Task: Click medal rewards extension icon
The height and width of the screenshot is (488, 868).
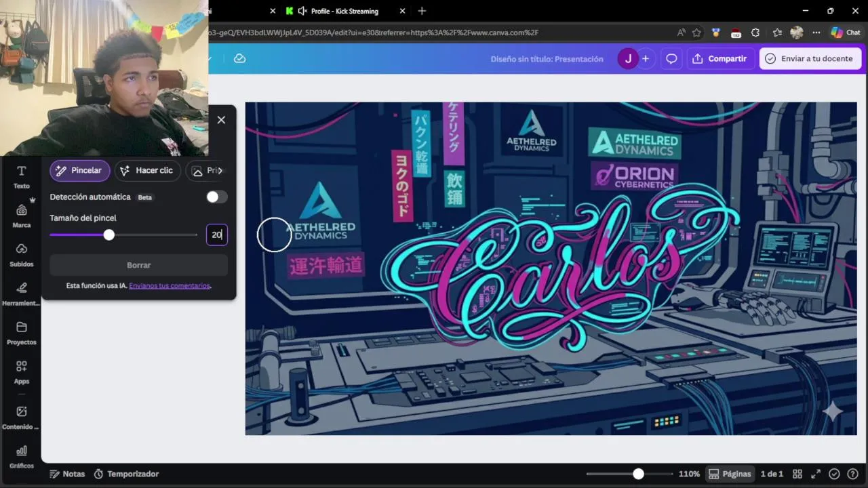Action: 715,32
